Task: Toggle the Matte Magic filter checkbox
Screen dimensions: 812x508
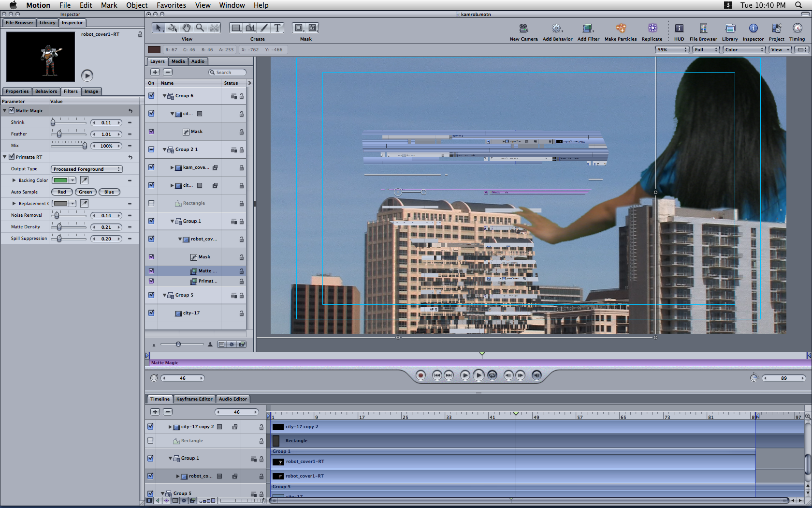Action: 12,110
